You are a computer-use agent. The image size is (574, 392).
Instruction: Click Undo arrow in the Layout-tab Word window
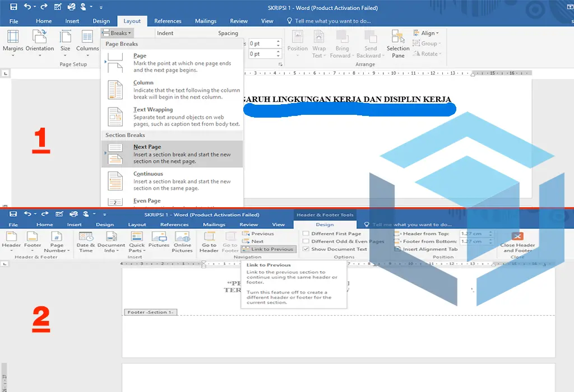(x=27, y=7)
